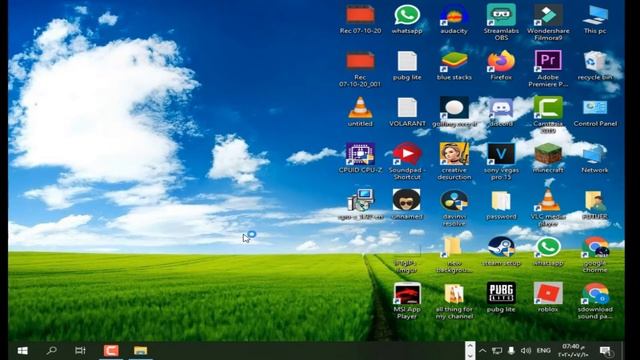Launch the discord shortcut
The image size is (640, 360).
501,112
